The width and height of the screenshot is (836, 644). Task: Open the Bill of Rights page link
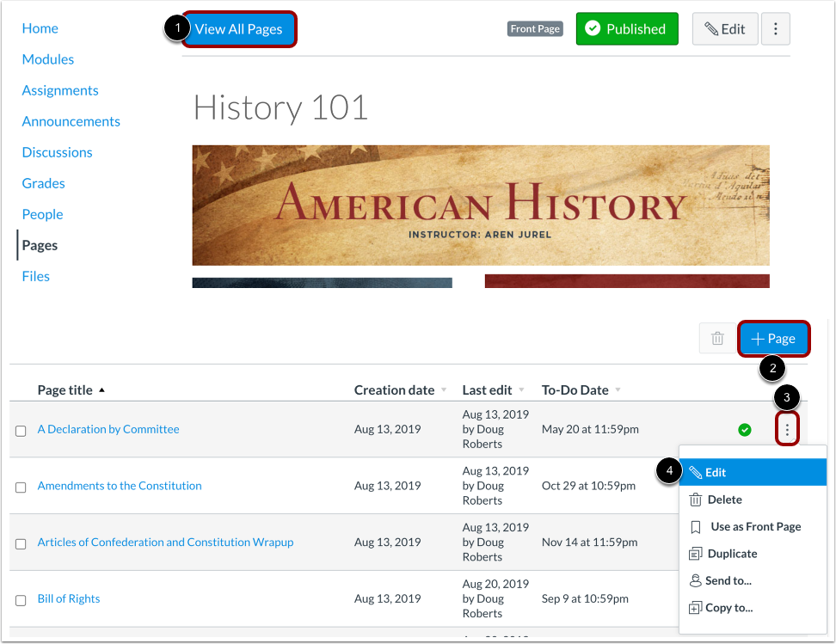pos(69,598)
